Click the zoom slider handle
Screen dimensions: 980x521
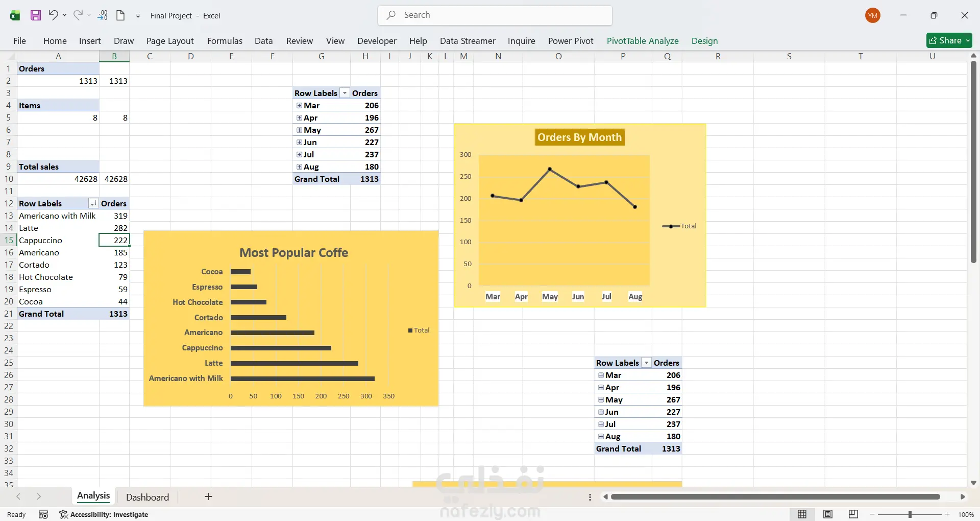(x=910, y=514)
